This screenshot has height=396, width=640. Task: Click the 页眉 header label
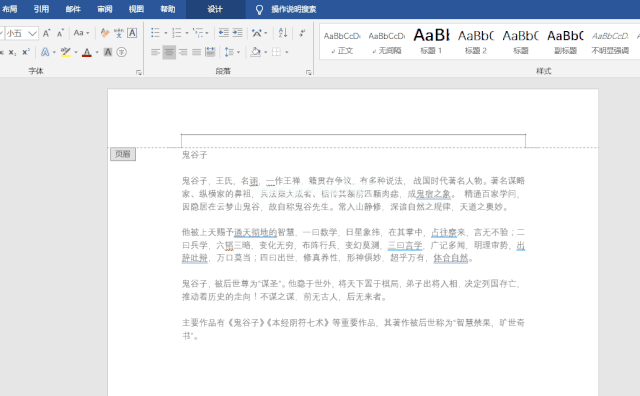[123, 154]
